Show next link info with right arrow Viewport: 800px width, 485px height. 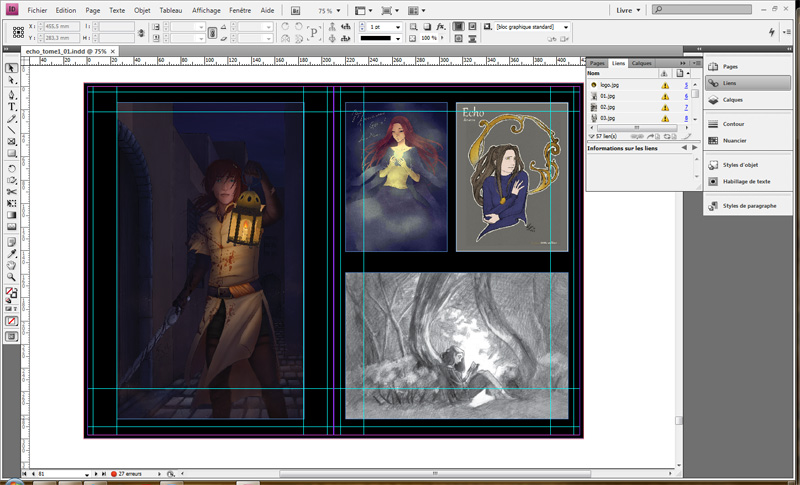pyautogui.click(x=694, y=148)
